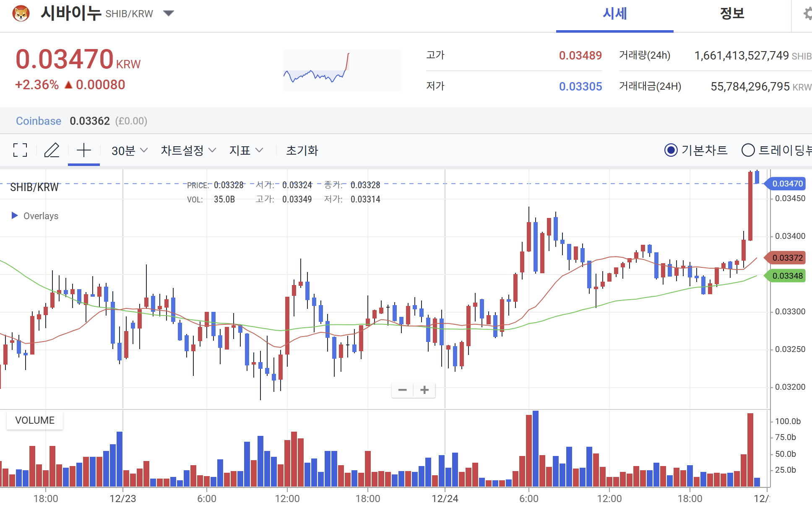The height and width of the screenshot is (505, 812).
Task: Switch to 트레이딩뷰 chart radio option
Action: click(x=748, y=150)
